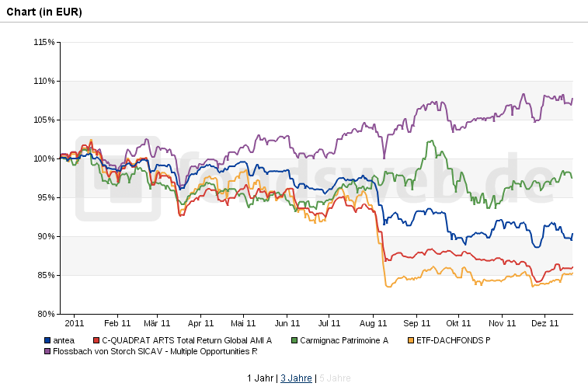Select the C-QUADRAT ARTS Total Return label
Viewport: 588px width, 390px height.
click(186, 340)
